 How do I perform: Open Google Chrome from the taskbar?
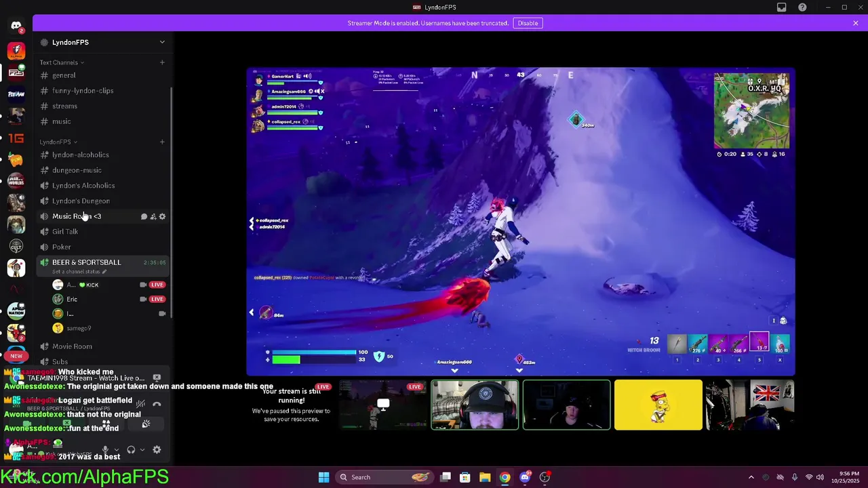505,477
